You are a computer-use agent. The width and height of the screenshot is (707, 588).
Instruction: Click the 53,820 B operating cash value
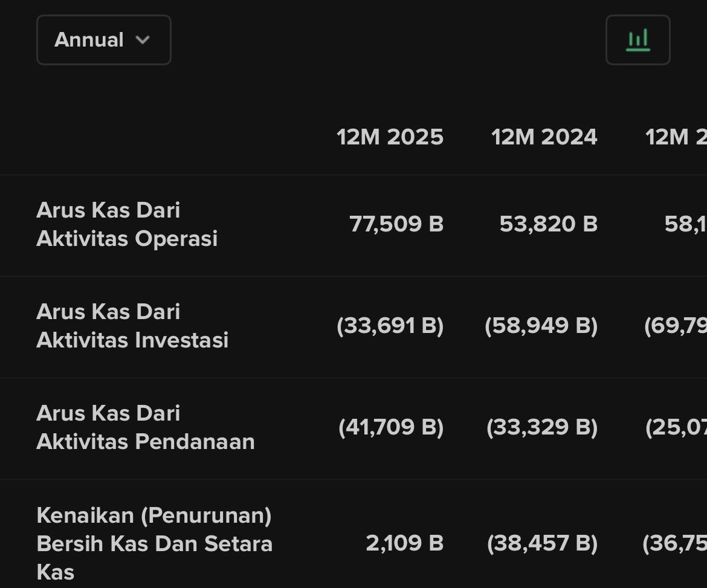548,224
